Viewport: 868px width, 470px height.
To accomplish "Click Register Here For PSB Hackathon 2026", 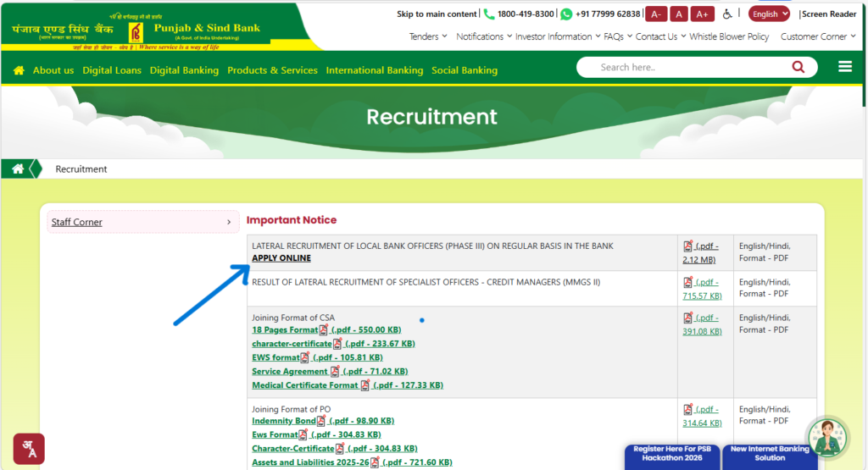I will click(672, 456).
